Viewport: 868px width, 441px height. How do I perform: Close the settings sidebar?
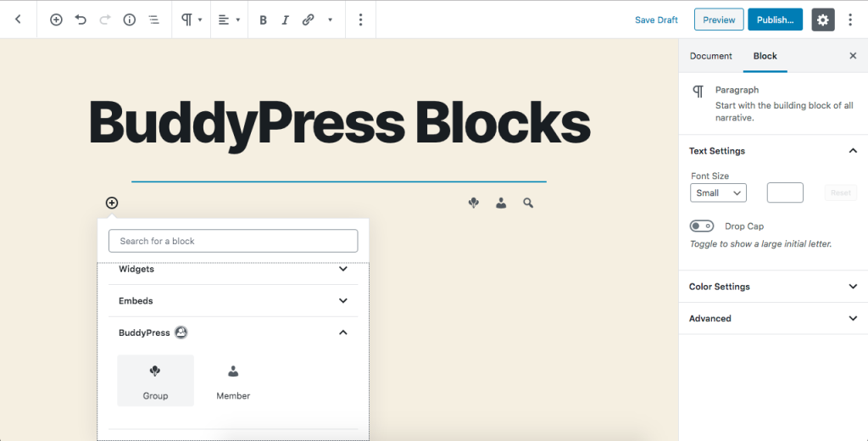pos(853,55)
